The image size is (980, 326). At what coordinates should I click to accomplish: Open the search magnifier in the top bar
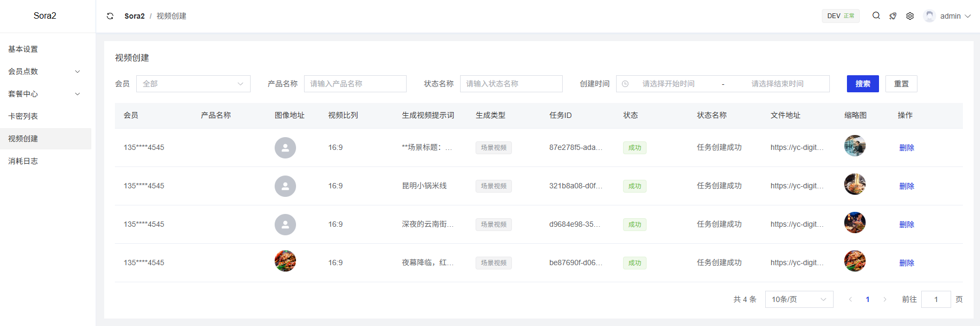pos(876,16)
